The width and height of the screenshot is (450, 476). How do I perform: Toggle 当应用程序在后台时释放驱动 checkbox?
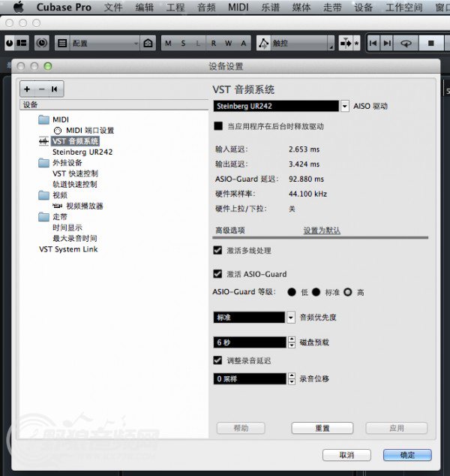(x=218, y=126)
